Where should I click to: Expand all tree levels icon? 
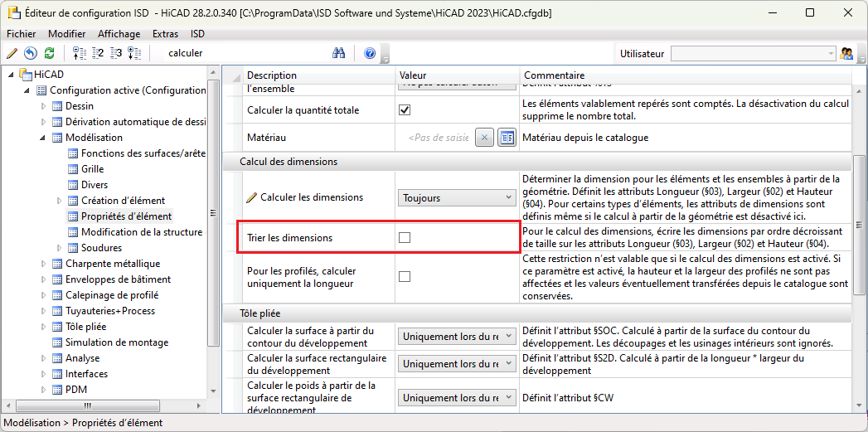point(134,53)
